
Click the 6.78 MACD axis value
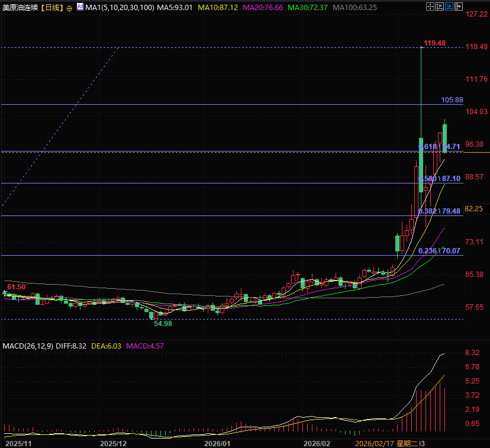point(472,367)
